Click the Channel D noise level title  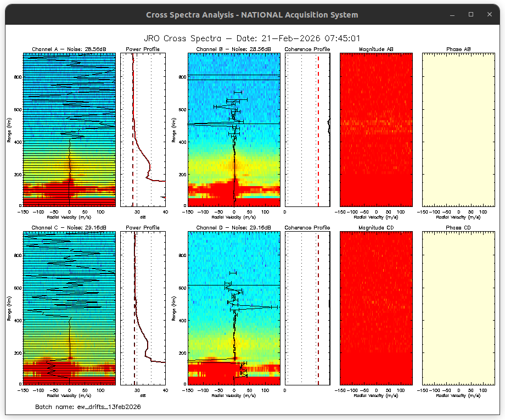click(x=234, y=227)
